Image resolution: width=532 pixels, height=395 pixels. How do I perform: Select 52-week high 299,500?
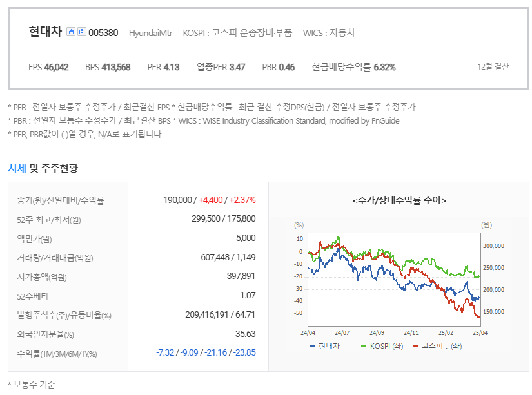(x=206, y=218)
